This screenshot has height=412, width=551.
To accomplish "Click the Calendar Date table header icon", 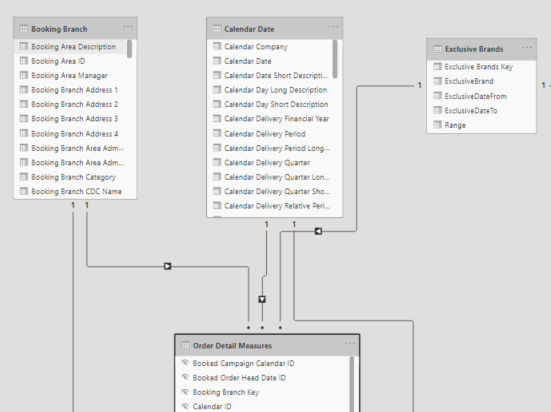I will (217, 29).
